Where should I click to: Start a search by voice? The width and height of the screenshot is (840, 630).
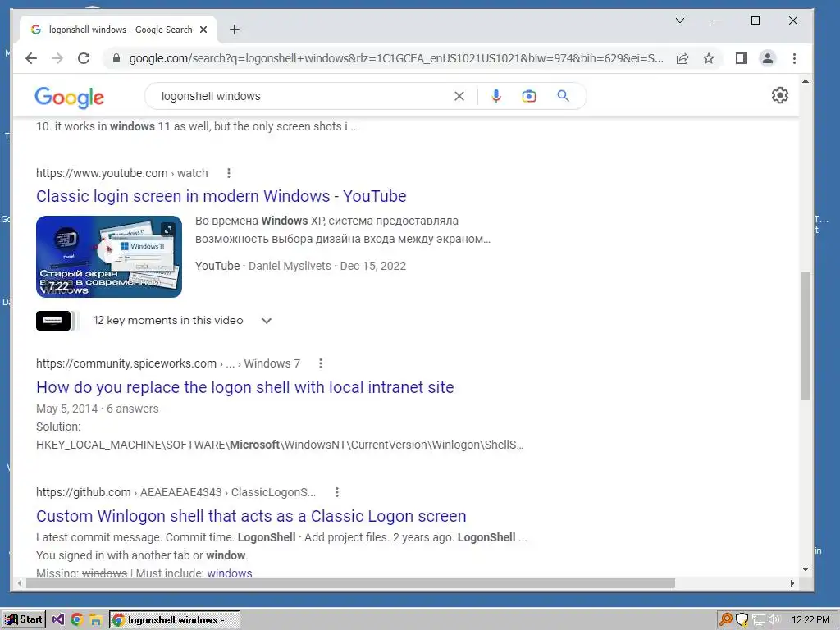coord(496,96)
